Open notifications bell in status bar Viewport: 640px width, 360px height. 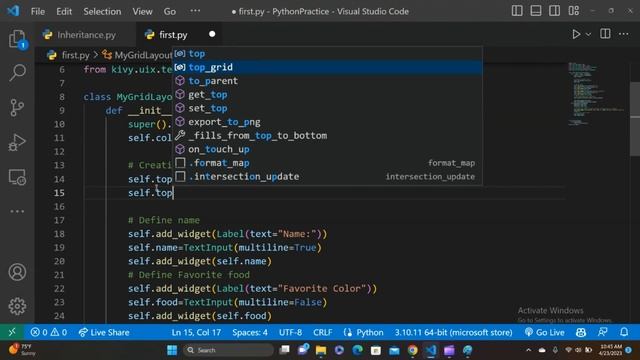pyautogui.click(x=624, y=332)
